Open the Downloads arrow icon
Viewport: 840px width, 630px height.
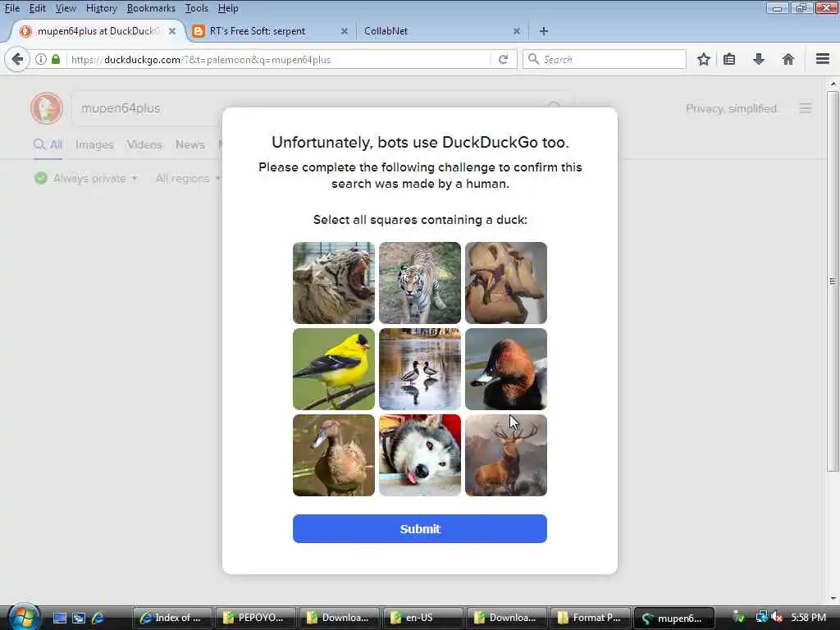coord(758,59)
